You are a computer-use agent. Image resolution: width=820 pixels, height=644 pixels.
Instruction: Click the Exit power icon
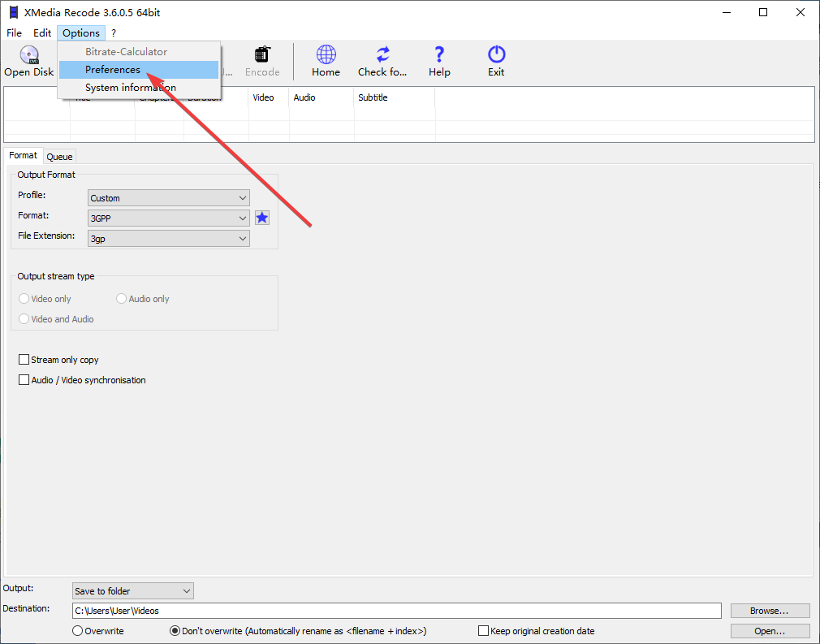coord(496,54)
